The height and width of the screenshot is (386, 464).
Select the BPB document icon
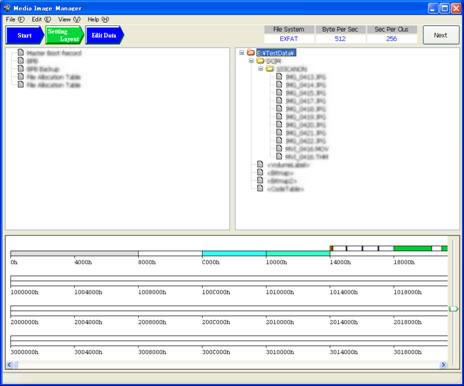pos(21,61)
